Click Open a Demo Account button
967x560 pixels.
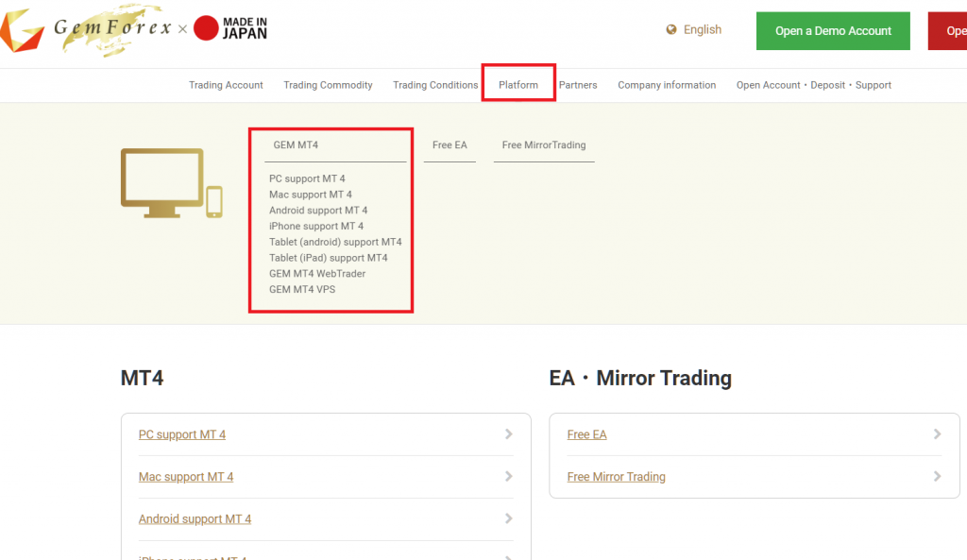point(833,31)
